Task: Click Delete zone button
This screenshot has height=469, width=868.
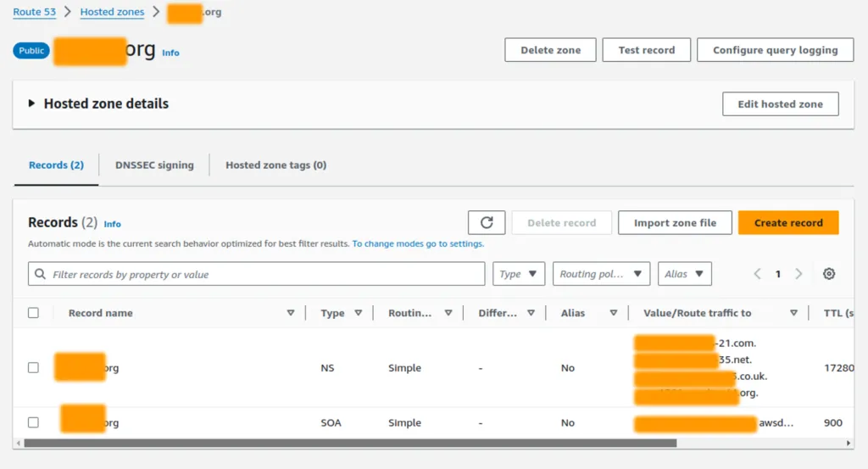Action: [x=550, y=50]
